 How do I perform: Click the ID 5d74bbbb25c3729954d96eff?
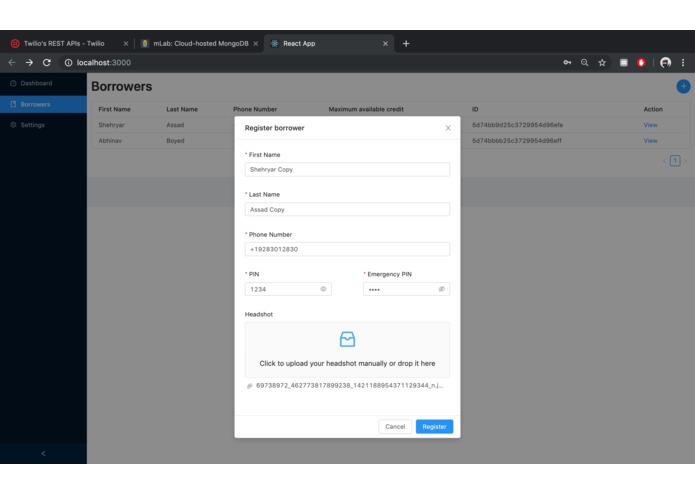(516, 141)
